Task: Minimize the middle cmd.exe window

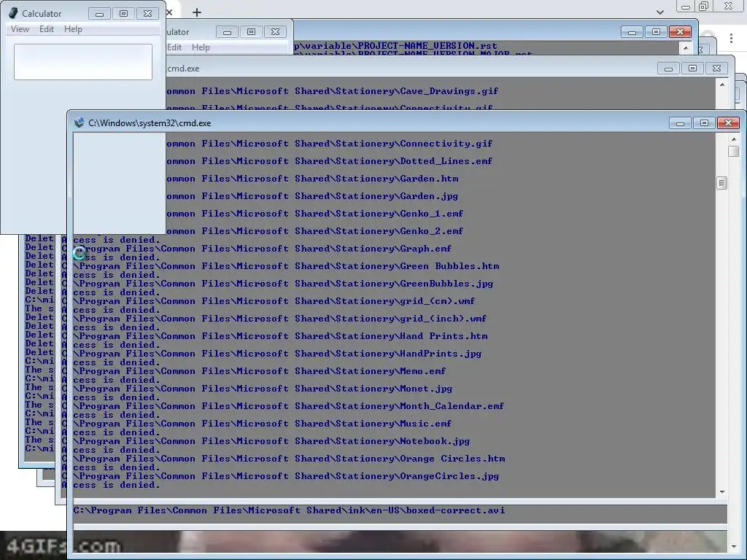Action: [x=668, y=69]
